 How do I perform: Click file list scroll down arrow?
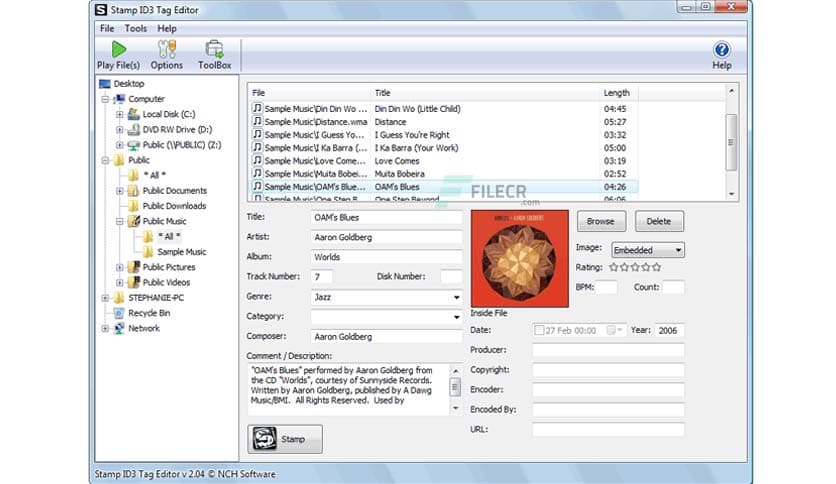(731, 194)
